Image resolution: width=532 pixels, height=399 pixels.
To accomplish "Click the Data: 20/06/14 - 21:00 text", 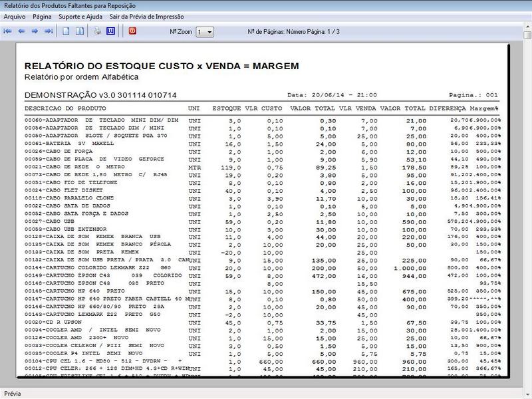I will tap(332, 95).
